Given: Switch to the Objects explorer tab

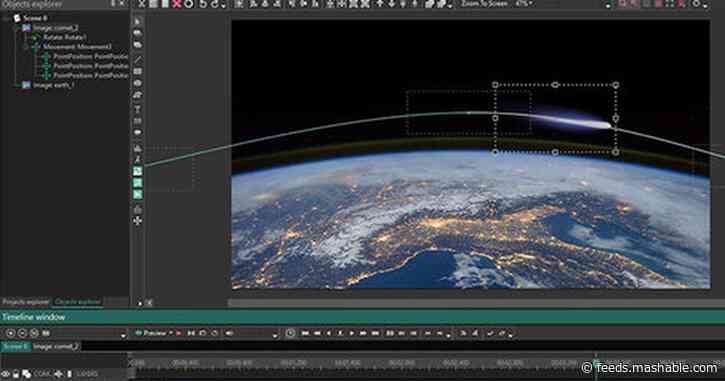Looking at the screenshot, I should [x=77, y=302].
